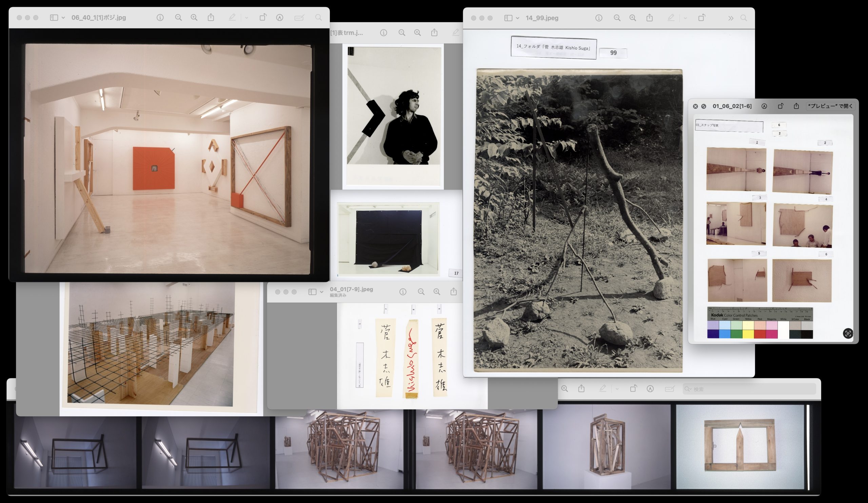Click the info icon in 06_40_1 window
This screenshot has width=868, height=503.
pyautogui.click(x=160, y=18)
